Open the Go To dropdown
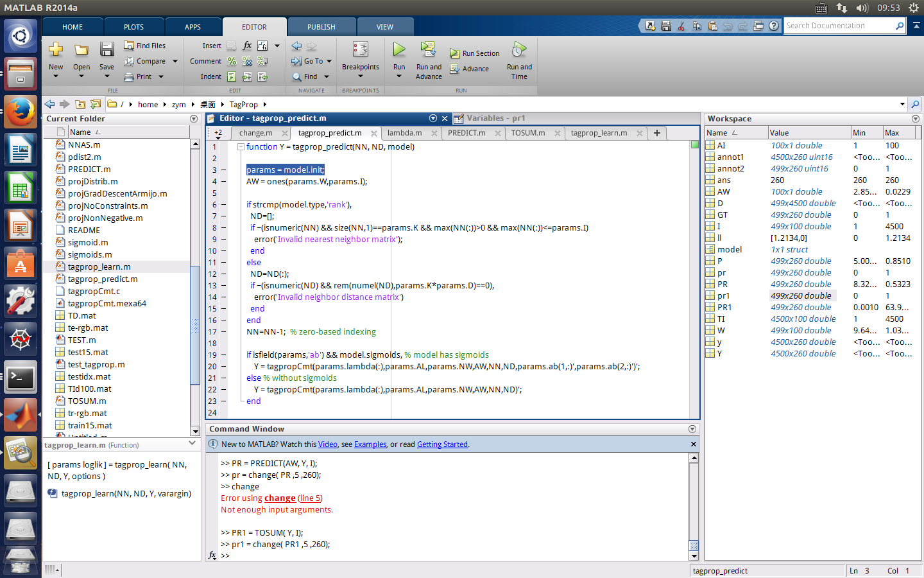Screen dimensions: 924x578 pyautogui.click(x=329, y=61)
